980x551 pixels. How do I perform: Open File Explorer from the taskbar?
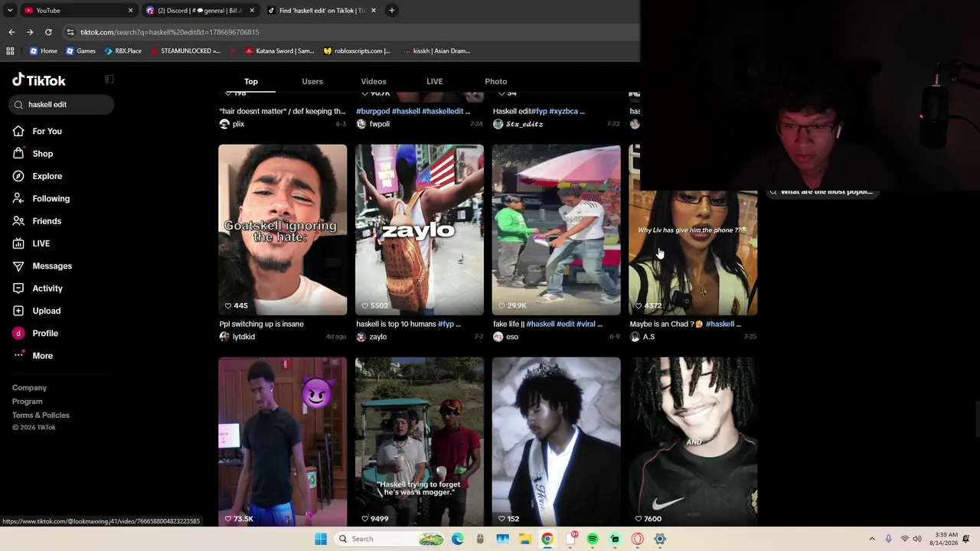click(x=524, y=539)
